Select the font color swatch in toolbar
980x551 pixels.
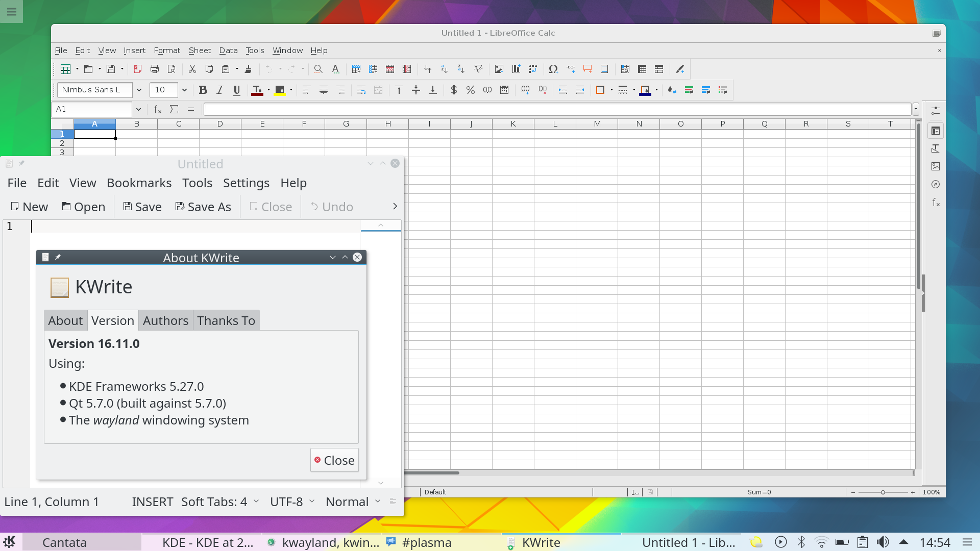[x=257, y=89]
